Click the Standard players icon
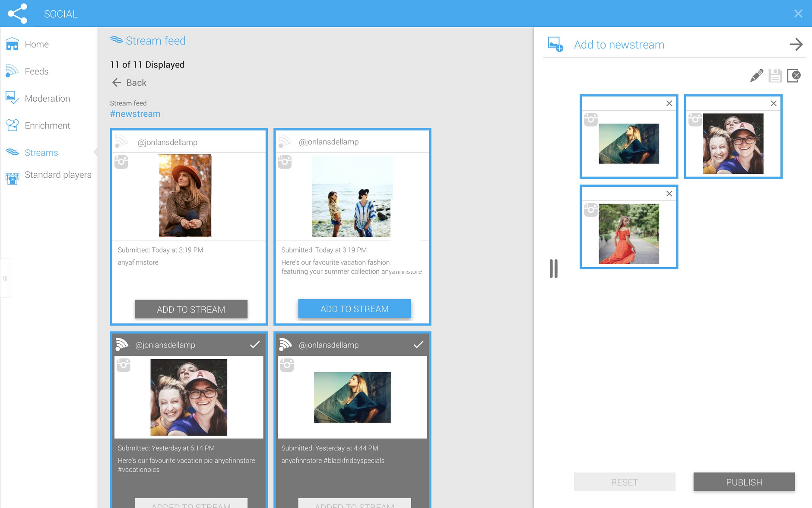Viewport: 812px width, 508px height. click(x=12, y=178)
